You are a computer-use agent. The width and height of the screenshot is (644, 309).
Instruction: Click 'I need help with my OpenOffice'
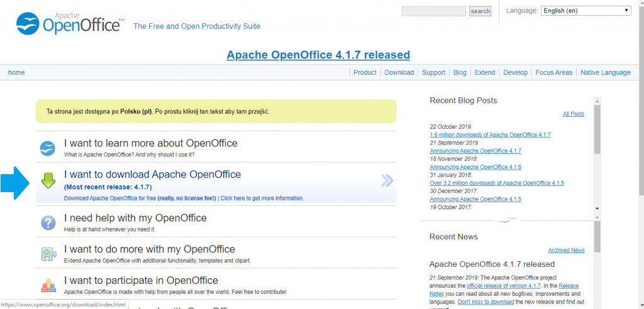coord(135,217)
